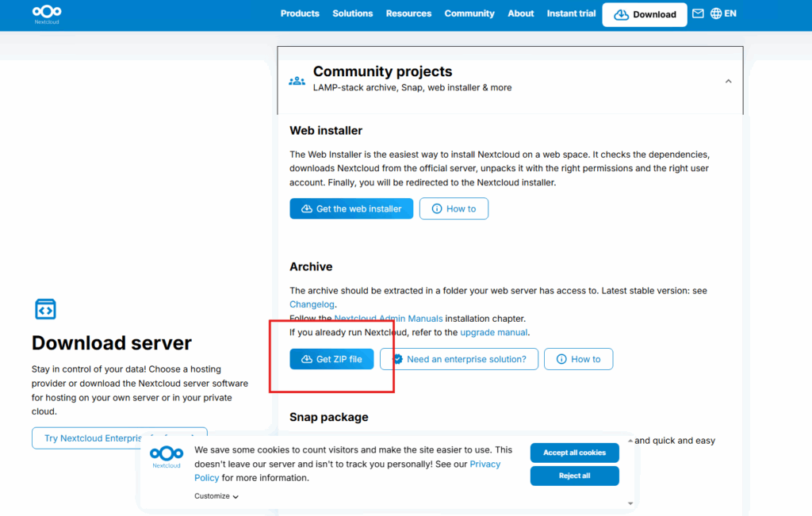Click the cookie banner scrollbar down arrow
Screen dimensions: 812x516
[630, 503]
